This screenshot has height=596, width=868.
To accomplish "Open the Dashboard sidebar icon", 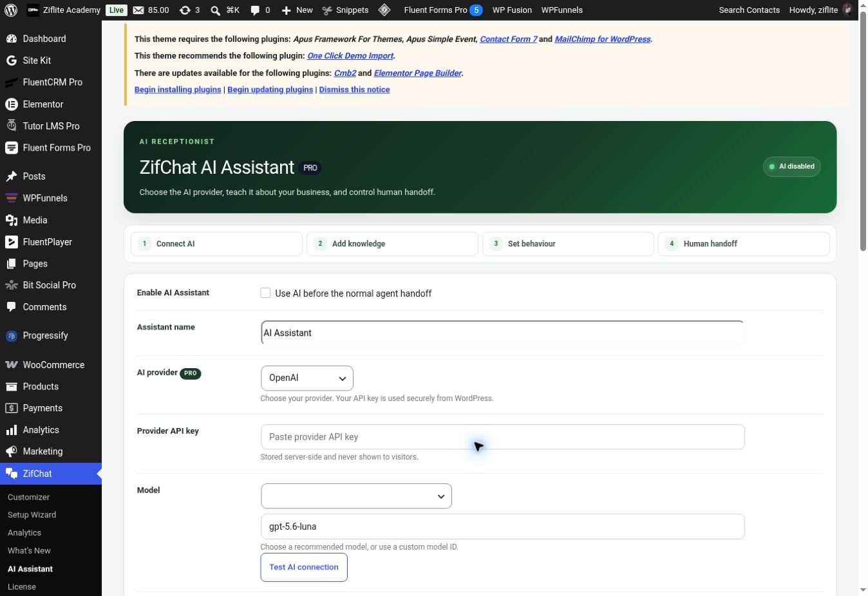I will (x=12, y=39).
